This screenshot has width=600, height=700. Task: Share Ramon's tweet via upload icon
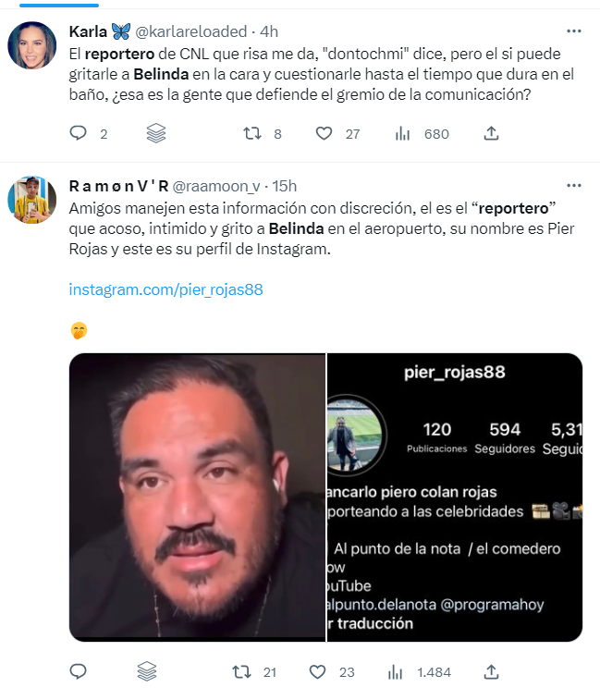[491, 671]
